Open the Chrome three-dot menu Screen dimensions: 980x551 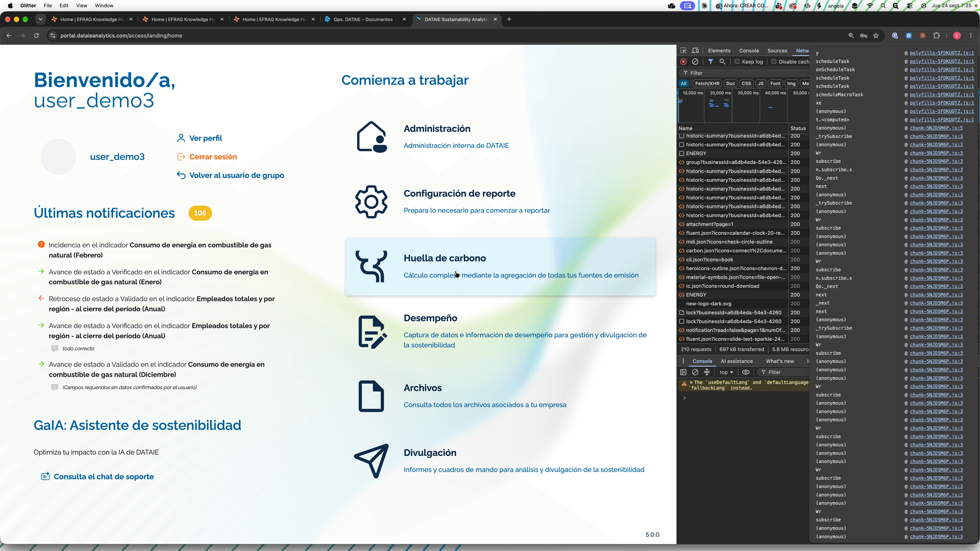click(x=971, y=36)
